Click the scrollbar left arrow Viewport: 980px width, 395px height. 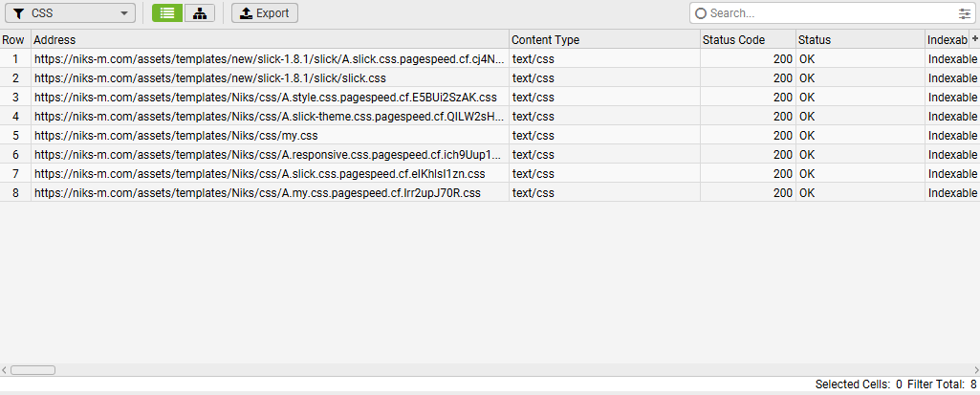point(5,370)
